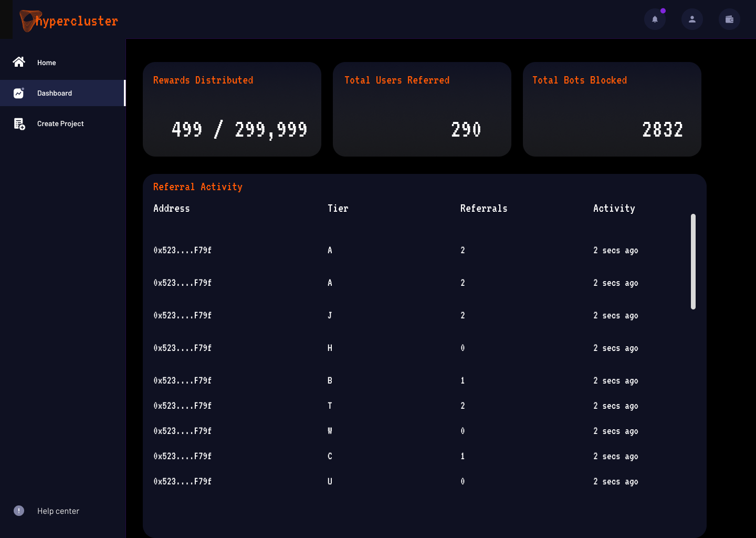Open Create Project page

(x=60, y=123)
